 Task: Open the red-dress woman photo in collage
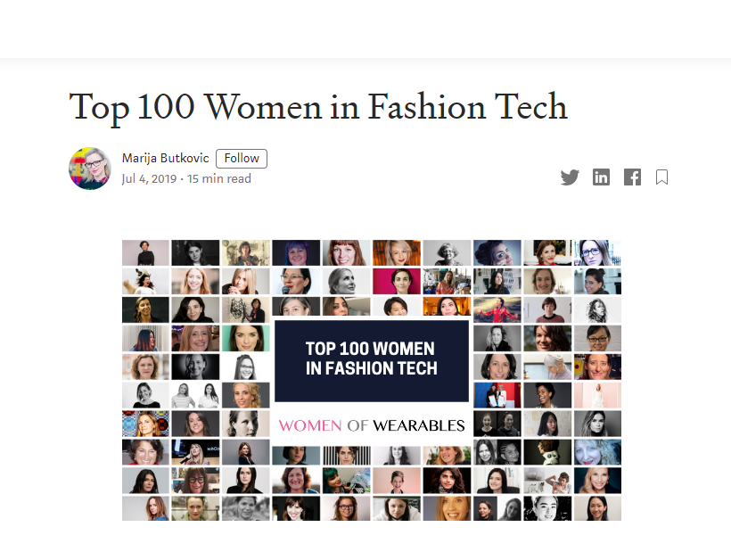pos(497,309)
